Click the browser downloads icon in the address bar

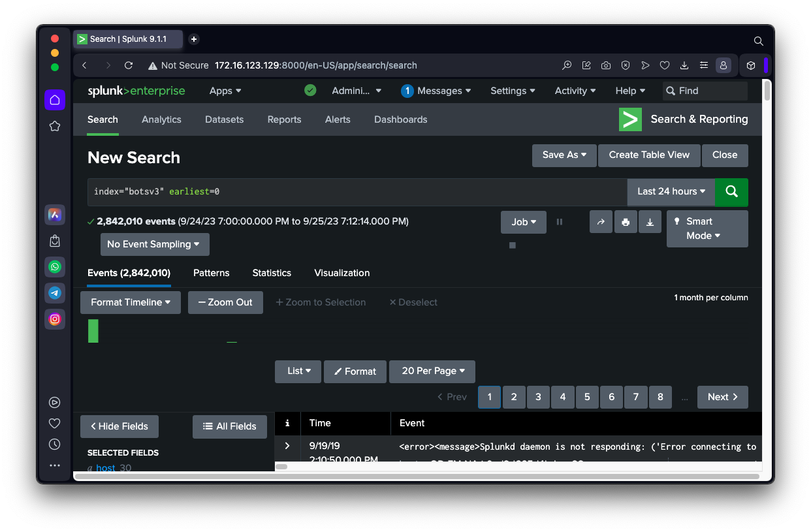(x=684, y=65)
